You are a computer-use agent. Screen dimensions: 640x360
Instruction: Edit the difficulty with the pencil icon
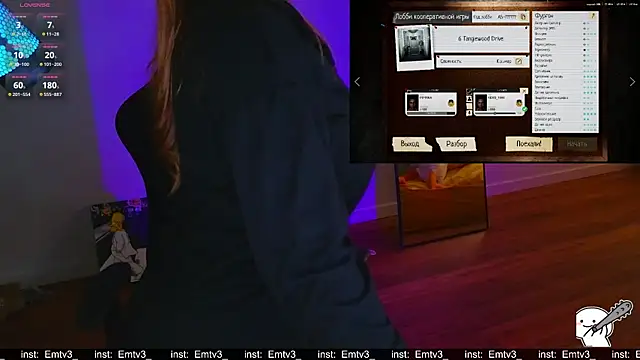(x=518, y=61)
